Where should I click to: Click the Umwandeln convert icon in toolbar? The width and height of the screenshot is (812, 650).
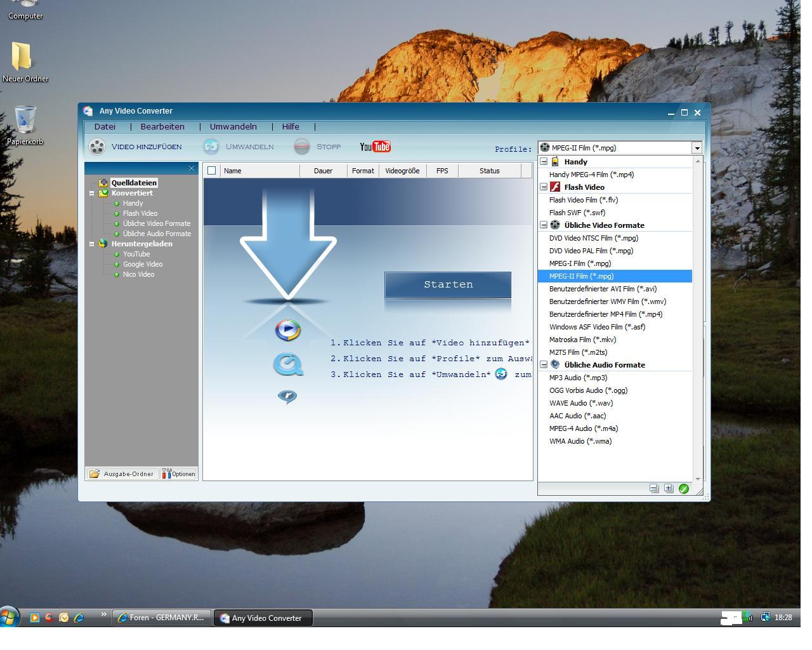tap(211, 147)
